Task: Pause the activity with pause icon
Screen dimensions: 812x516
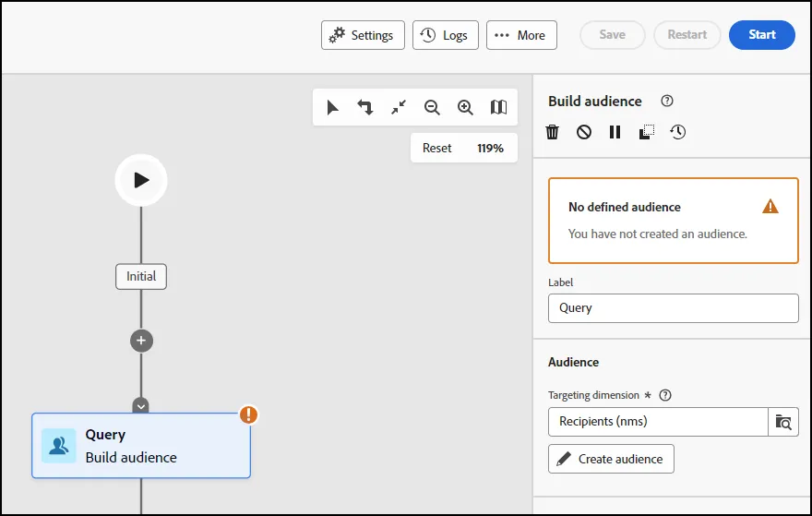Action: coord(615,132)
